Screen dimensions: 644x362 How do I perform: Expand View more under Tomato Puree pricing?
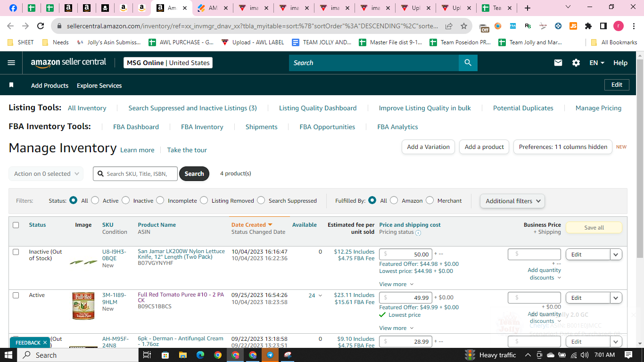[x=396, y=328]
